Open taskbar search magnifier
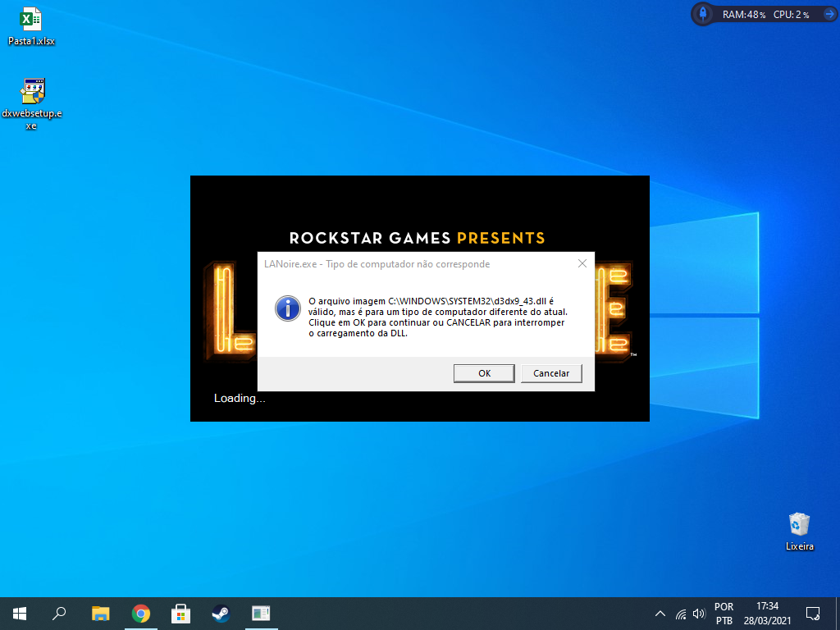Viewport: 840px width, 630px height. [59, 614]
